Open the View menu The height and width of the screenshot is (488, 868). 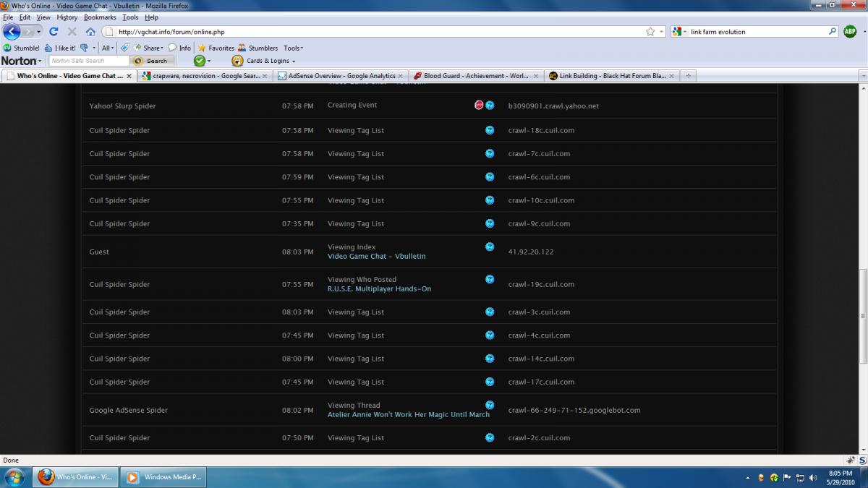coord(43,17)
